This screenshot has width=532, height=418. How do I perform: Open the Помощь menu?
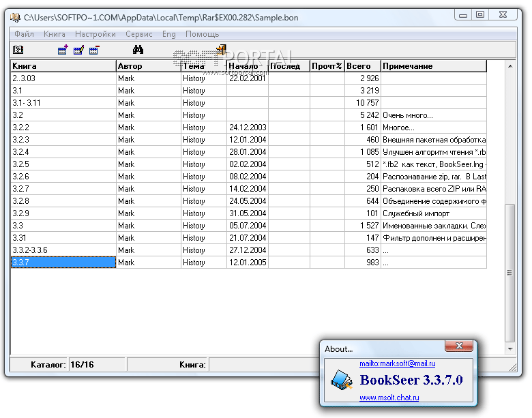pos(202,34)
